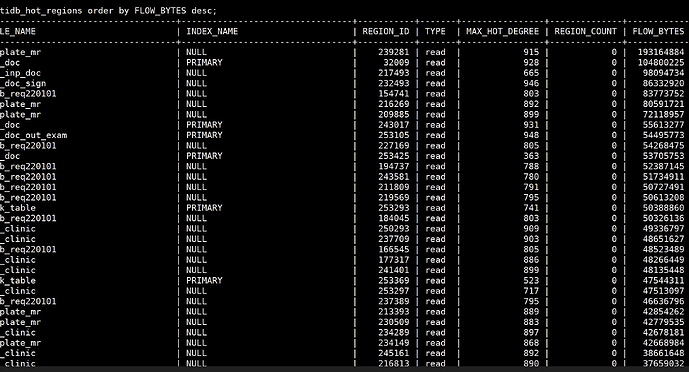Click the table name _inp_doc
689x372 pixels.
tap(20, 73)
